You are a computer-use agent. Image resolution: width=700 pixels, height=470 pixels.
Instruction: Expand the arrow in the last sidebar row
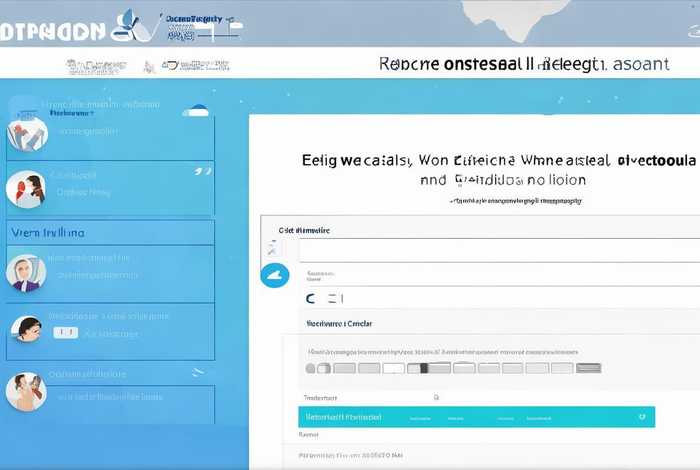[198, 371]
